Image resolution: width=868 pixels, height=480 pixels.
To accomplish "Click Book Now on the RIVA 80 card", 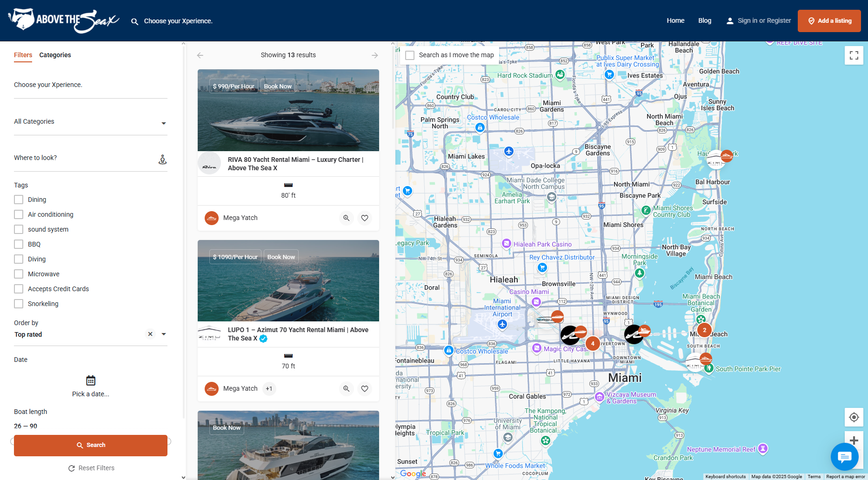I will (278, 86).
